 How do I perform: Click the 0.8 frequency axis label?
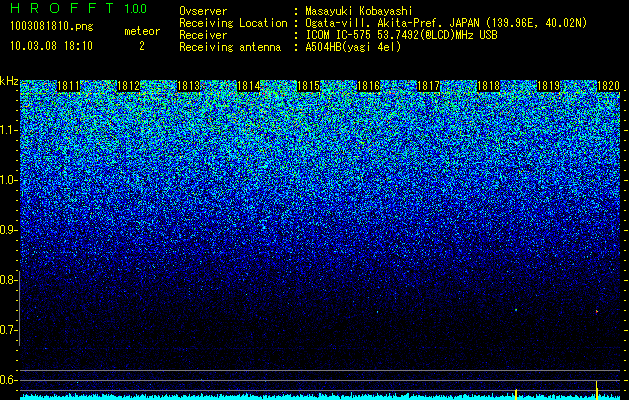click(x=7, y=280)
